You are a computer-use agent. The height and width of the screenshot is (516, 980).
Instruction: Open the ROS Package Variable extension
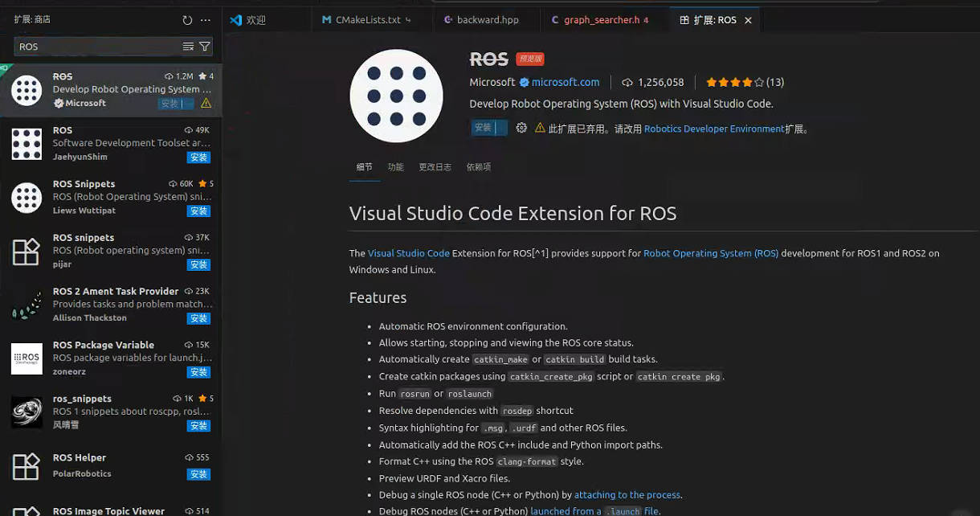coord(103,345)
